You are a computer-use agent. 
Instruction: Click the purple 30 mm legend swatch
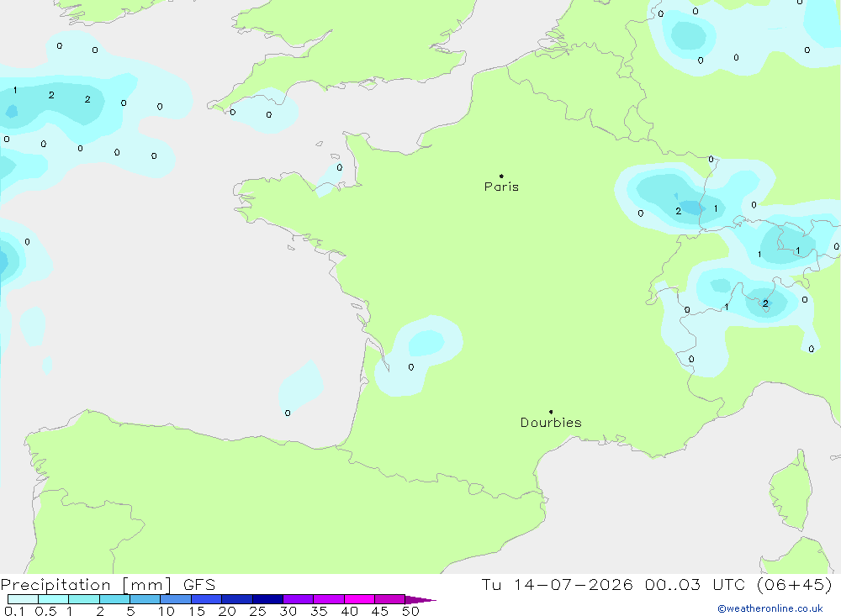click(x=299, y=599)
